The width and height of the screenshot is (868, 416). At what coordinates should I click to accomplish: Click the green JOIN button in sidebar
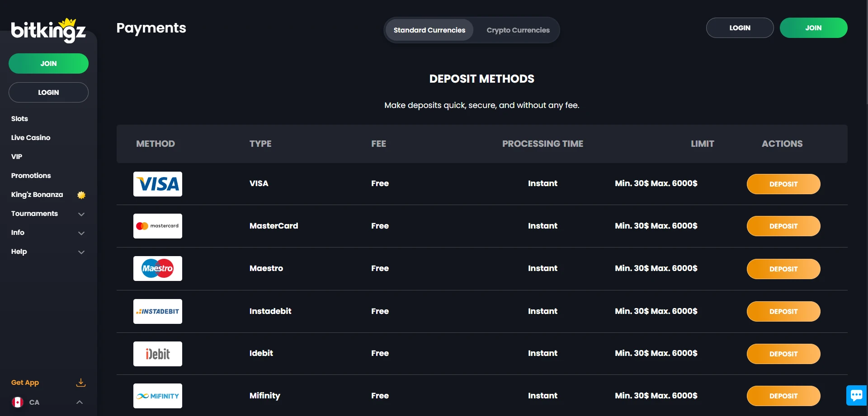click(x=48, y=64)
